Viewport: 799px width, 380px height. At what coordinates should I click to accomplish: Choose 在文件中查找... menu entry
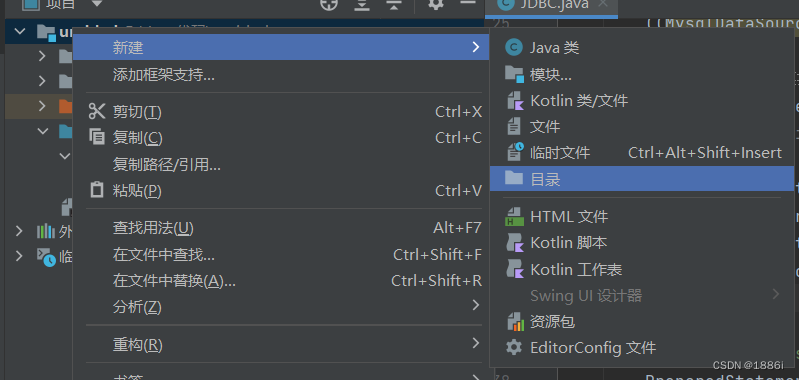coord(282,254)
